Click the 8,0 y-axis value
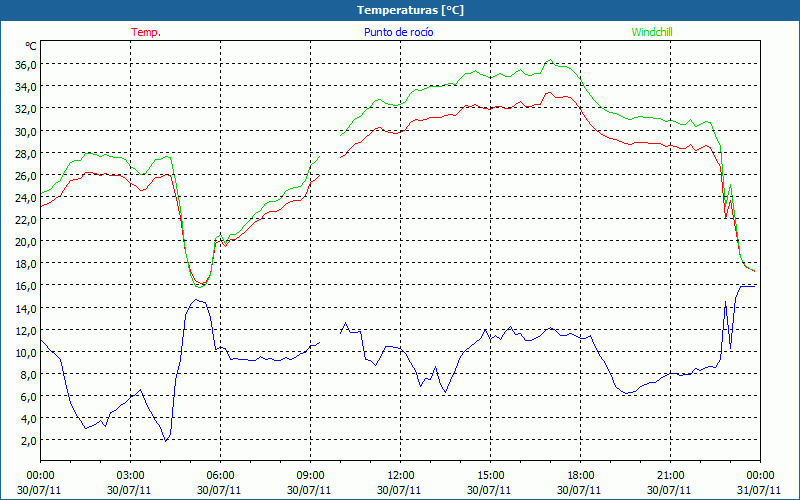This screenshot has height=500, width=800. pyautogui.click(x=29, y=374)
